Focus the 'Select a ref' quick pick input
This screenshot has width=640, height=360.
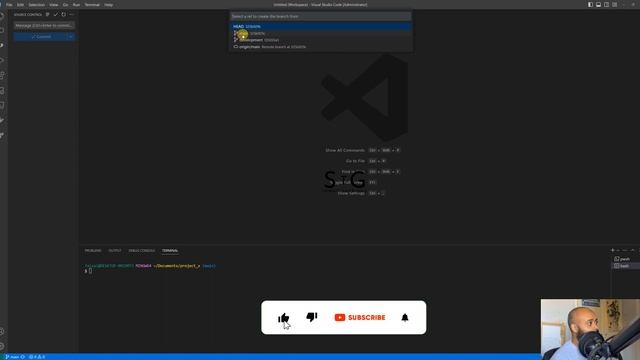coord(320,16)
